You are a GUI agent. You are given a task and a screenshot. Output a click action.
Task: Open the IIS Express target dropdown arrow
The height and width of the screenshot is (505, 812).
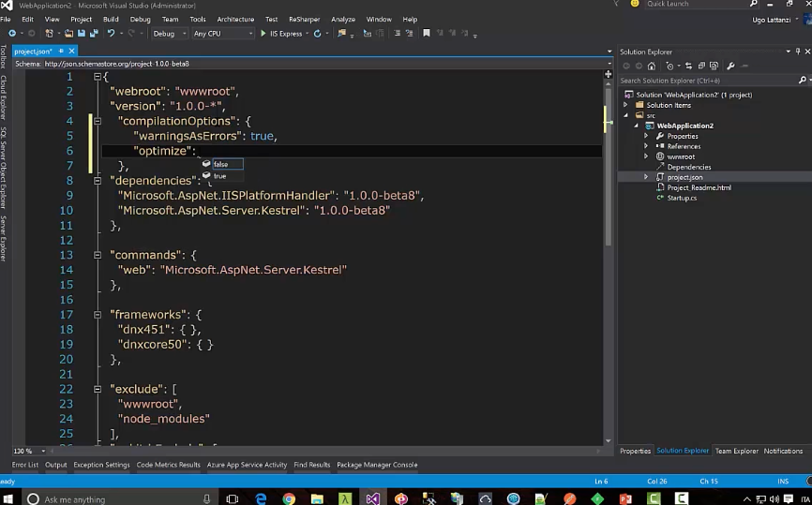[307, 34]
